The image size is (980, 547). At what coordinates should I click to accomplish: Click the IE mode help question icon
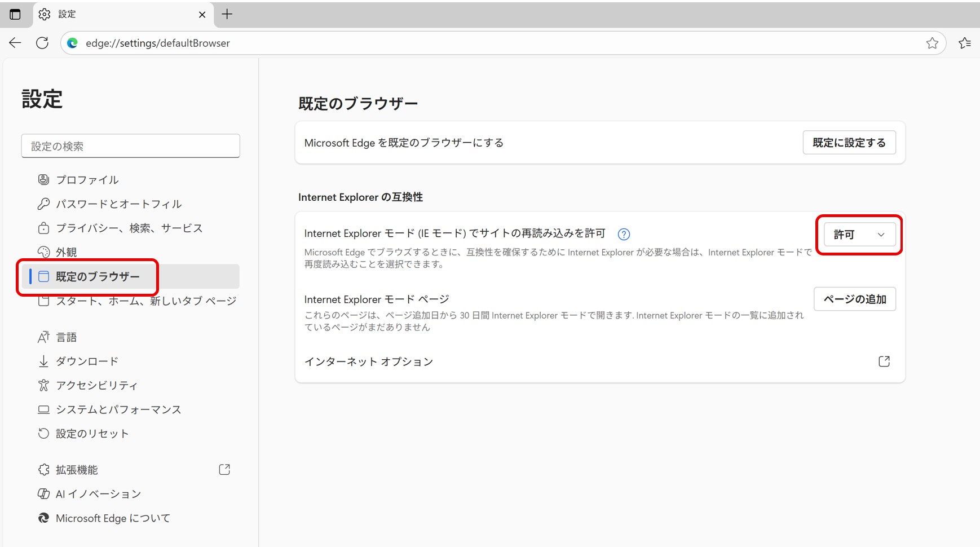[624, 234]
